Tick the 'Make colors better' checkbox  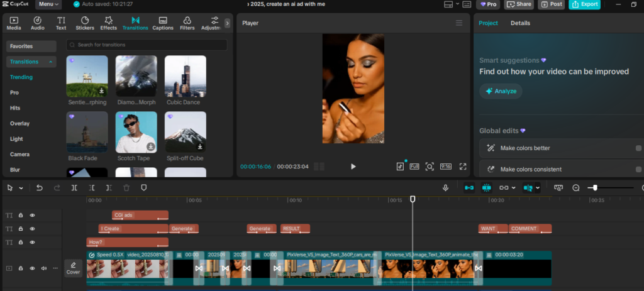[638, 148]
